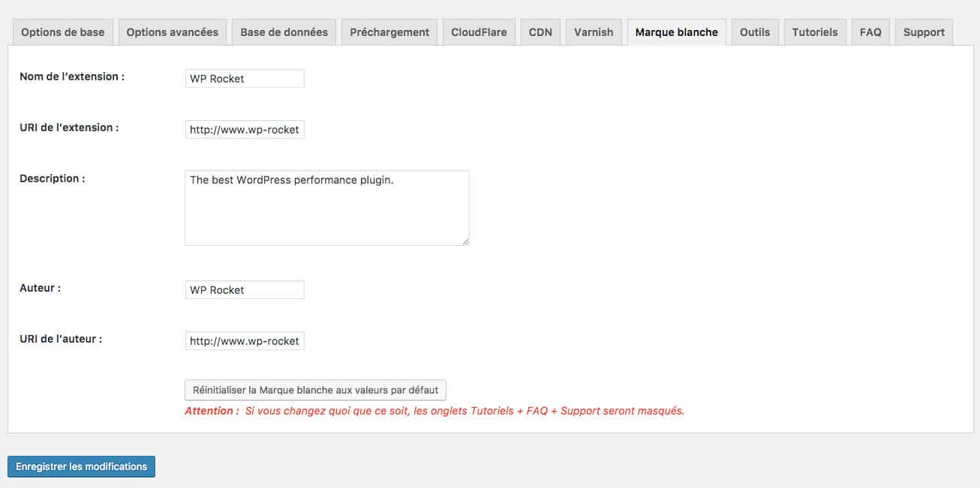980x488 pixels.
Task: Switch to the FAQ tab
Action: tap(870, 32)
